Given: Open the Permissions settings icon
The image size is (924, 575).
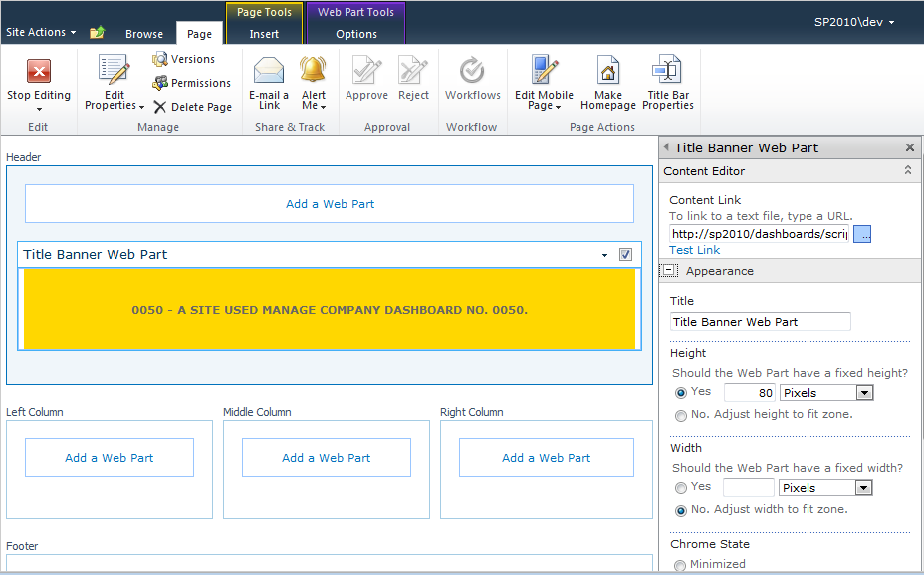Looking at the screenshot, I should (x=160, y=82).
